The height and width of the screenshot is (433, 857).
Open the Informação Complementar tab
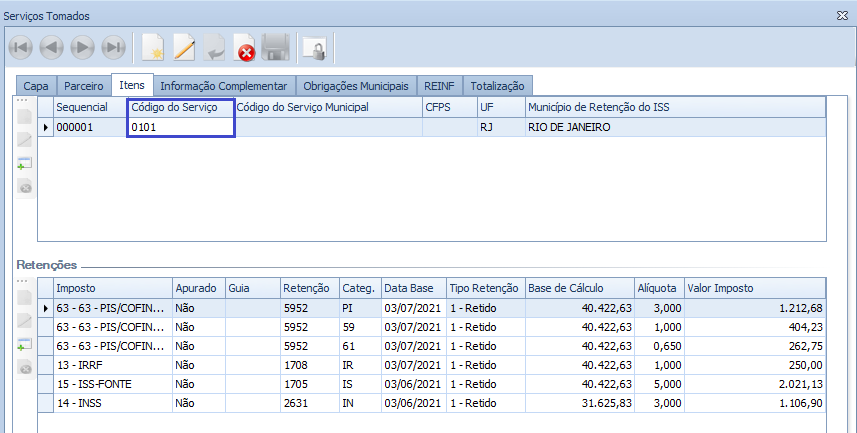click(223, 86)
